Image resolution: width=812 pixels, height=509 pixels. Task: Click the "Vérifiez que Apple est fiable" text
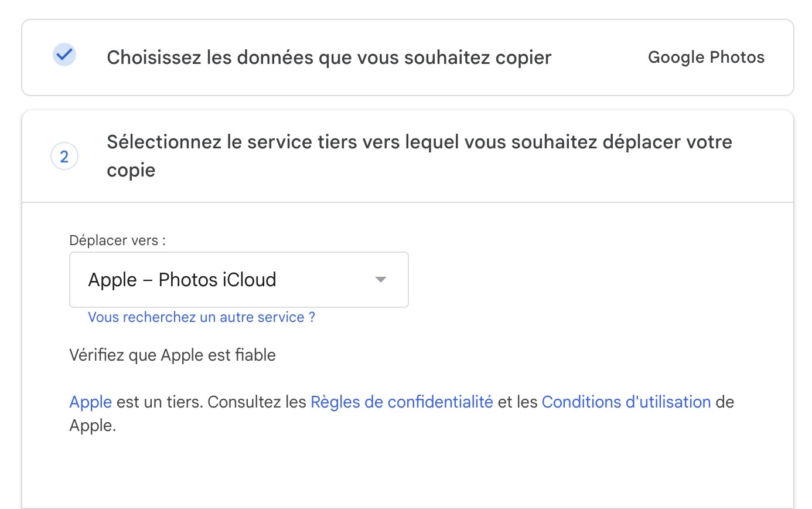172,355
